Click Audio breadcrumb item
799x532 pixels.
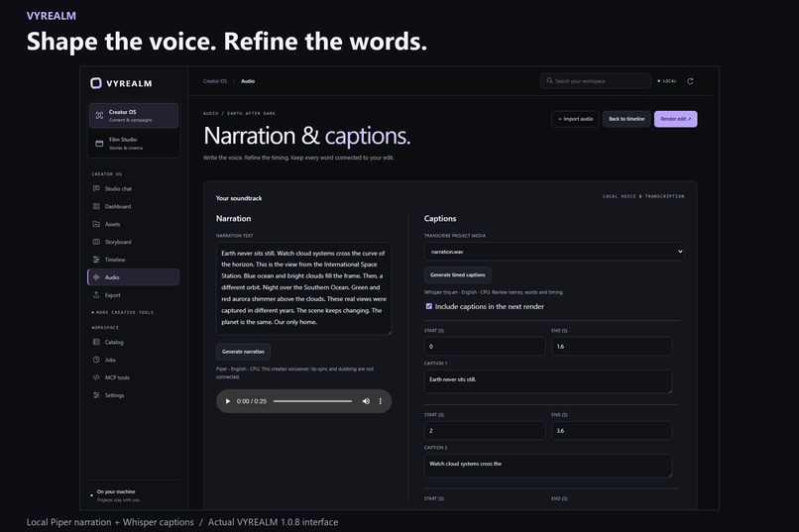coord(248,81)
